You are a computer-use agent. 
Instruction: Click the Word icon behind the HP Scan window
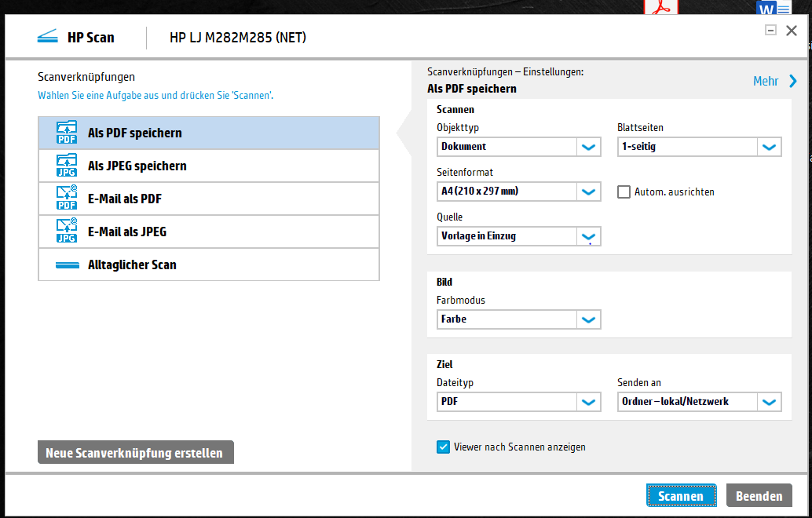(774, 8)
